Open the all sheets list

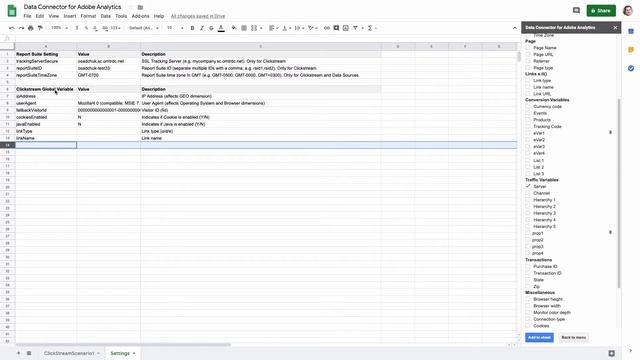(x=29, y=353)
